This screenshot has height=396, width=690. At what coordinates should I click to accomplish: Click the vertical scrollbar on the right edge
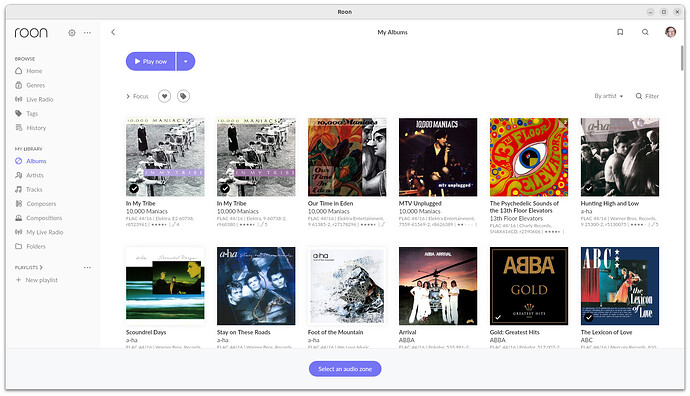coord(683,57)
